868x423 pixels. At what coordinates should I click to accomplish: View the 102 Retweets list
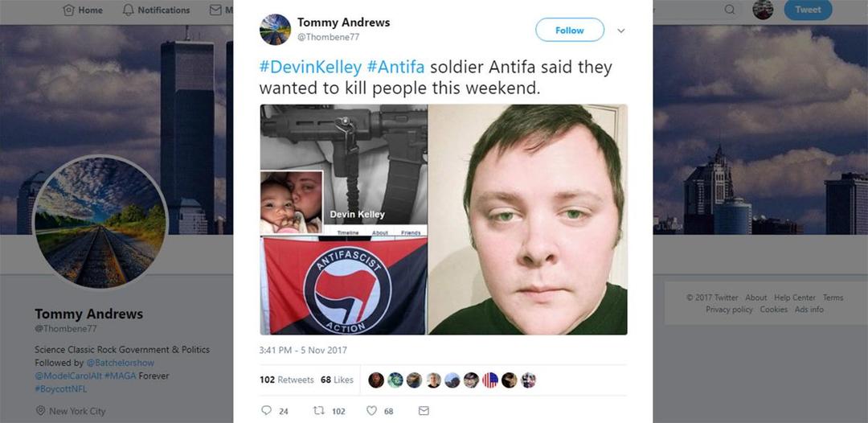tap(287, 380)
